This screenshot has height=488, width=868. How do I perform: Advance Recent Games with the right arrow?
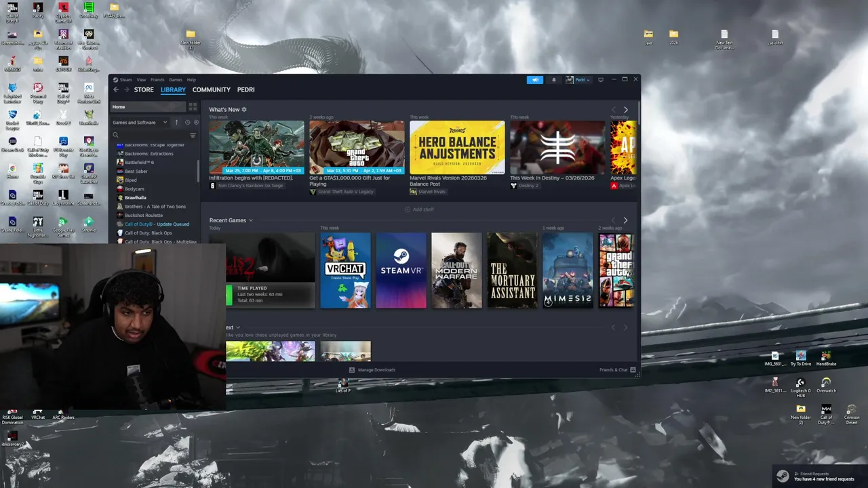tap(625, 220)
